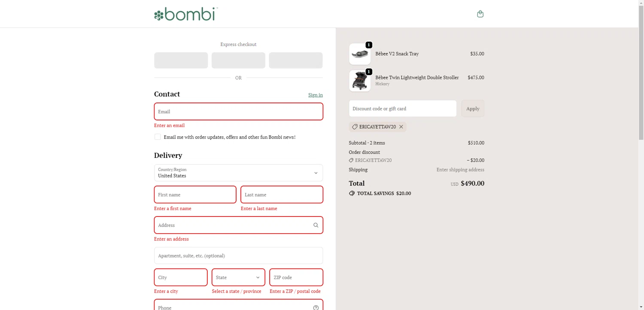
Task: Toggle email updates and offers checkbox
Action: click(158, 137)
